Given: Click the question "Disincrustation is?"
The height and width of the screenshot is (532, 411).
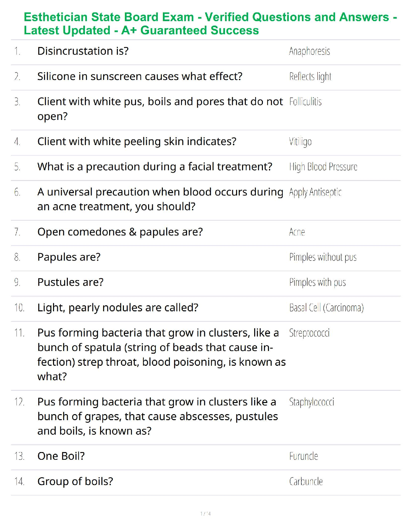Looking at the screenshot, I should click(x=83, y=51).
